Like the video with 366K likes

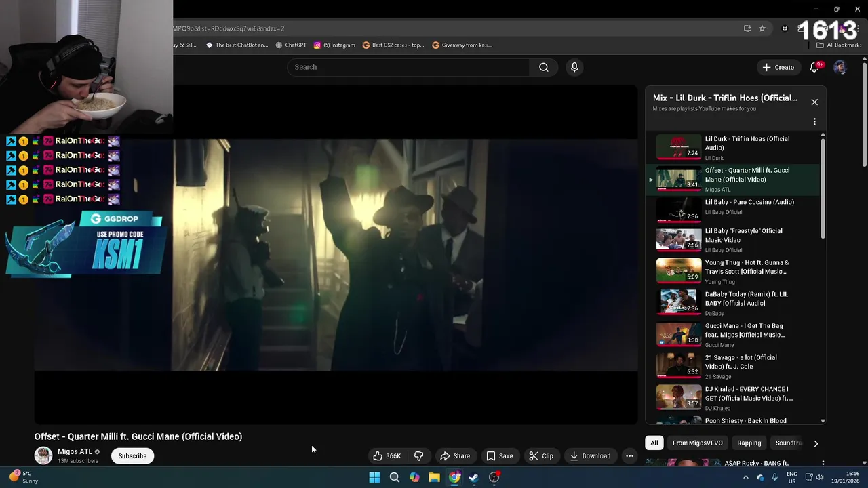pyautogui.click(x=387, y=456)
